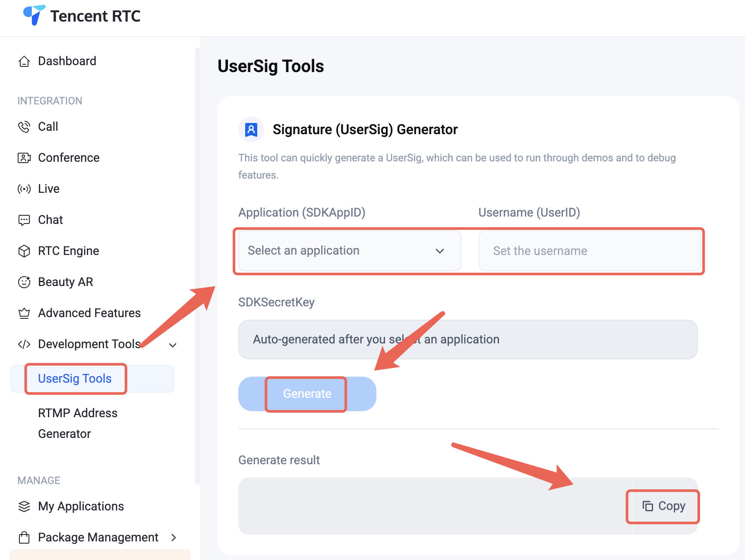This screenshot has height=560, width=745.
Task: Select the Beauty AR entry label
Action: pyautogui.click(x=66, y=282)
